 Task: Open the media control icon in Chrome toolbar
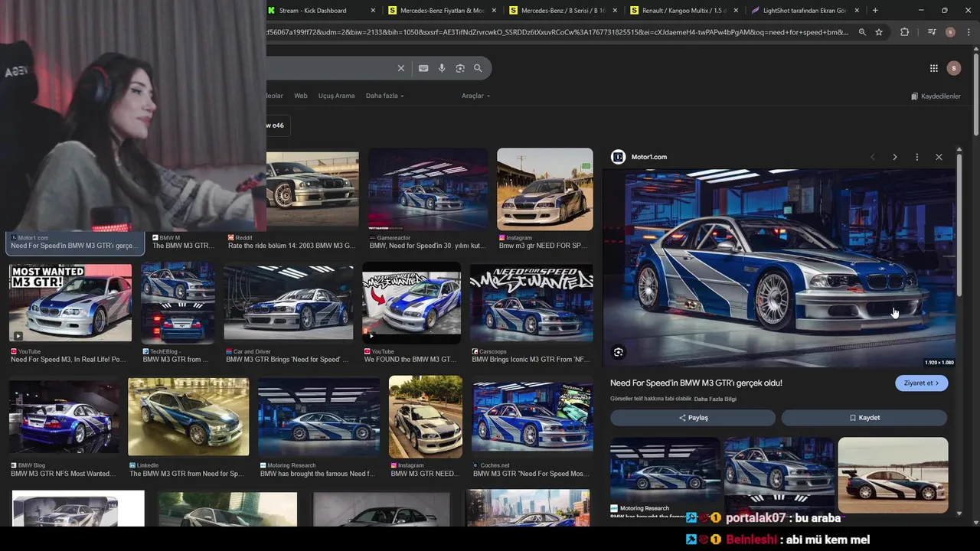[x=932, y=32]
